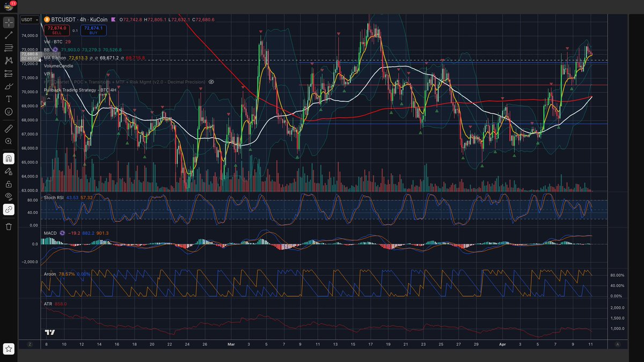Select the crosshair cursor tool

click(9, 23)
